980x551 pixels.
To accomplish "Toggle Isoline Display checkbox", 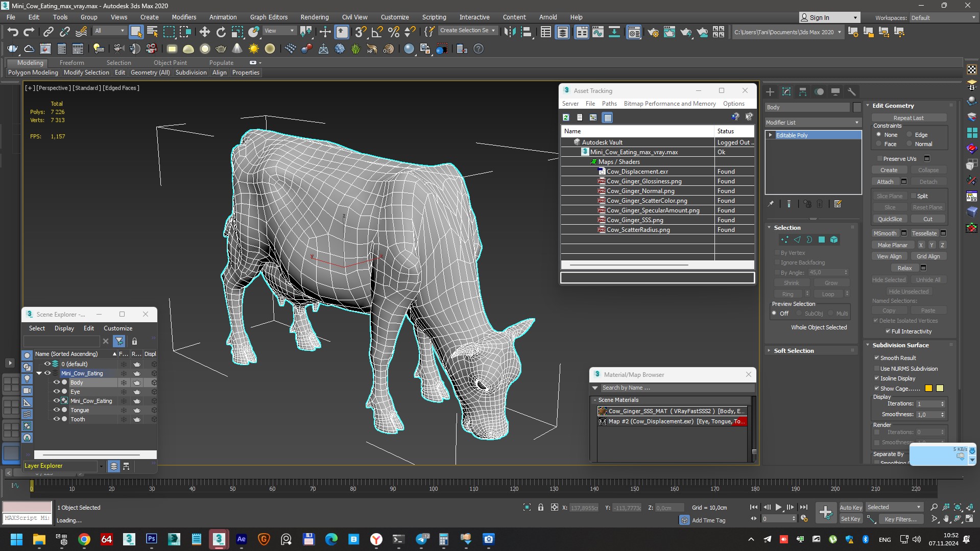I will [x=877, y=378].
